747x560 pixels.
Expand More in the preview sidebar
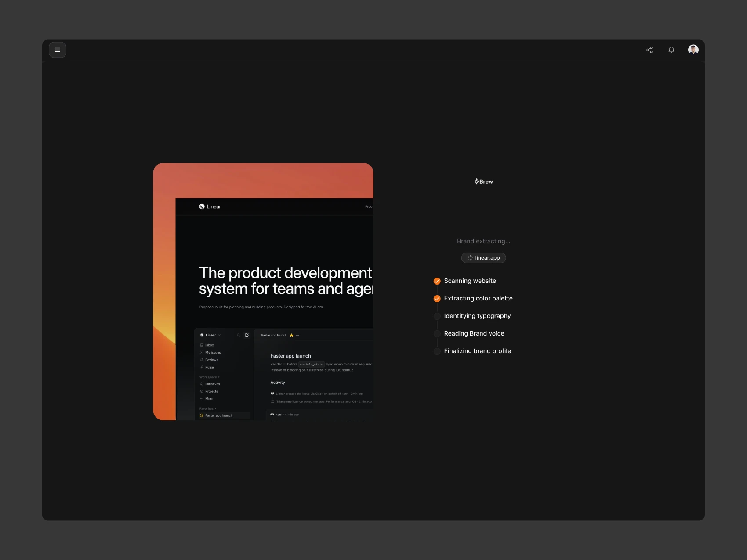(x=207, y=399)
